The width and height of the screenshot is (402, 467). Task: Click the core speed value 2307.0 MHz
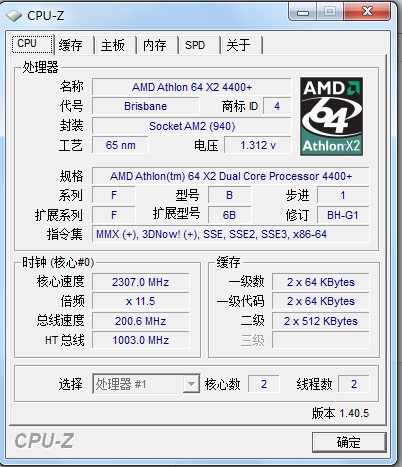(140, 282)
